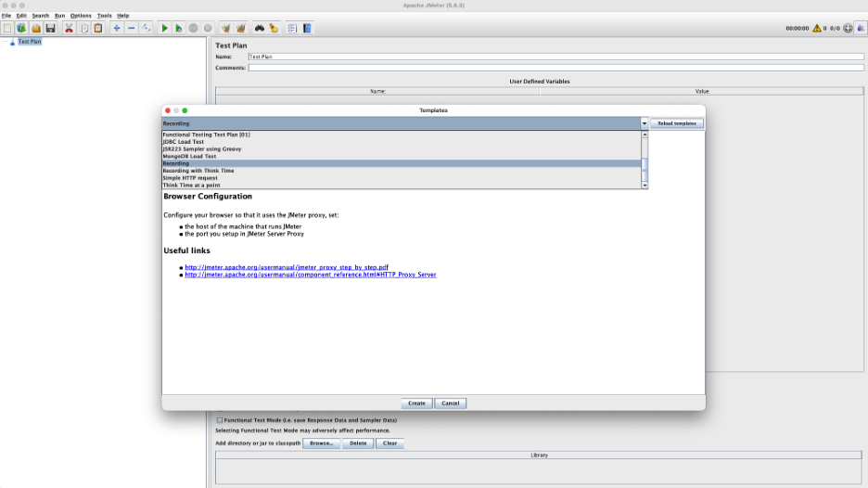Select JSR223 Sampler using Groovy template
This screenshot has height=488, width=868.
[402, 149]
